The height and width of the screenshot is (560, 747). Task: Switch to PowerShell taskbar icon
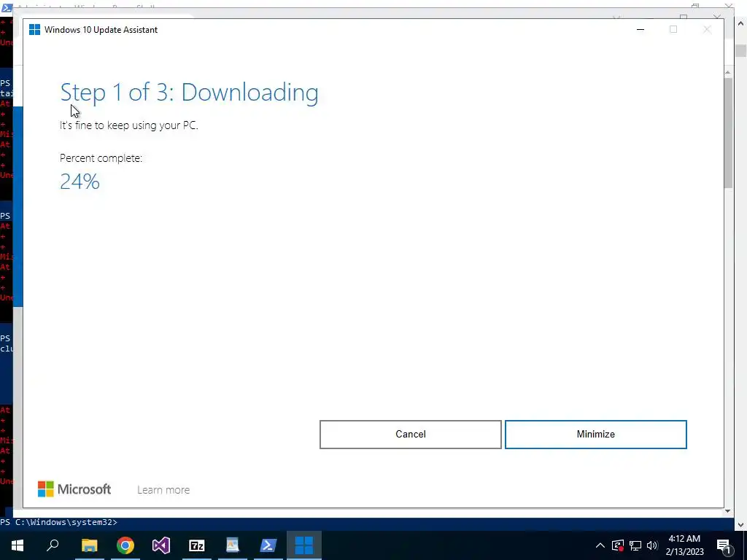[268, 545]
